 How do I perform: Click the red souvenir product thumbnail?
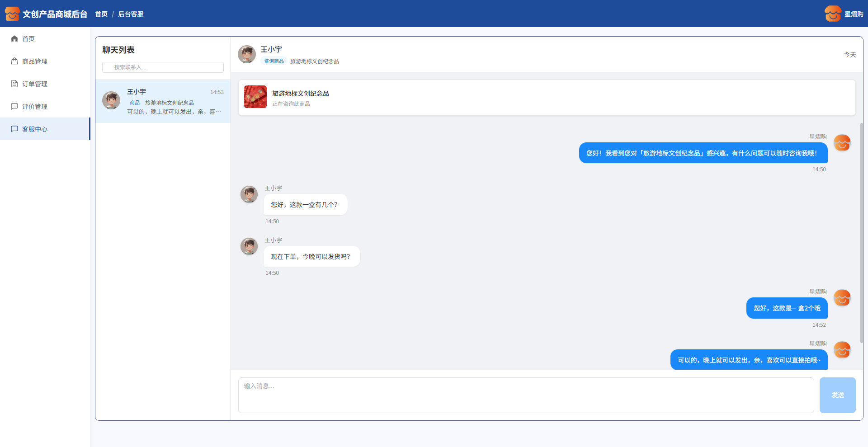click(255, 97)
